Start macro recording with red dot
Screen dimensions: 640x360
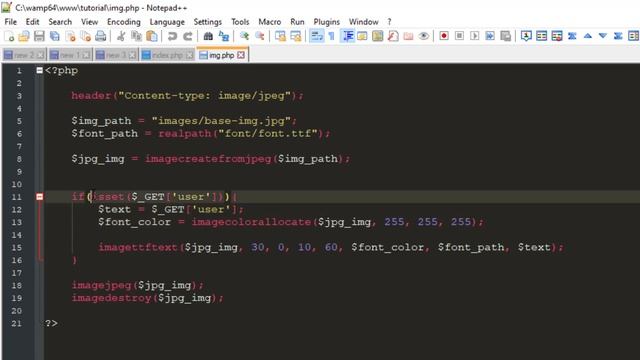[444, 36]
